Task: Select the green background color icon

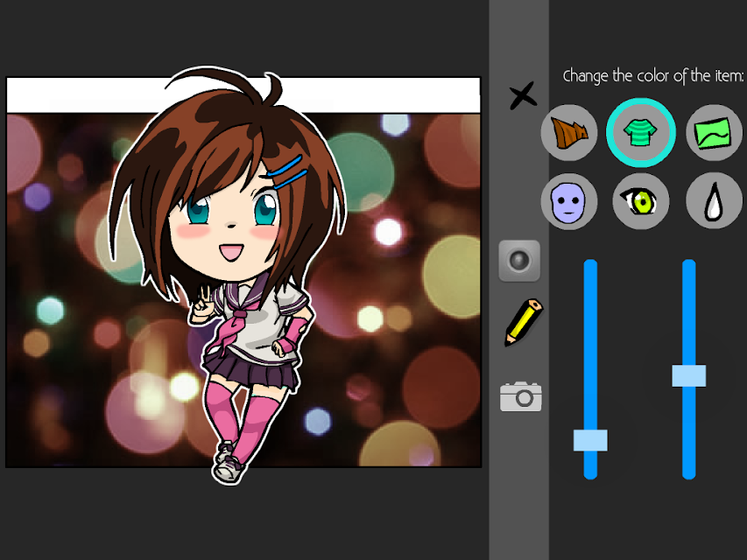Action: click(x=714, y=133)
